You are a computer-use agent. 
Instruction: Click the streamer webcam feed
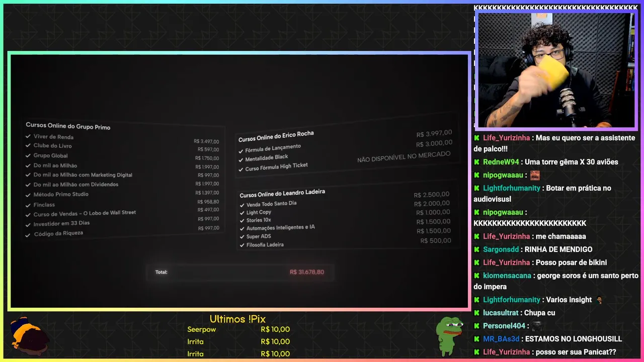tap(556, 70)
